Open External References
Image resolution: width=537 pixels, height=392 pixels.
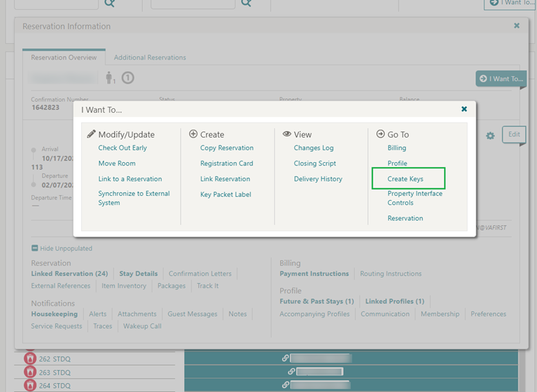click(x=60, y=285)
